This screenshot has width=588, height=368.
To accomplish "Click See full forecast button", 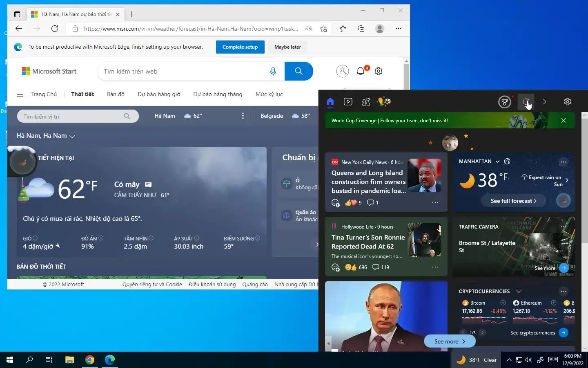I will click(x=513, y=201).
